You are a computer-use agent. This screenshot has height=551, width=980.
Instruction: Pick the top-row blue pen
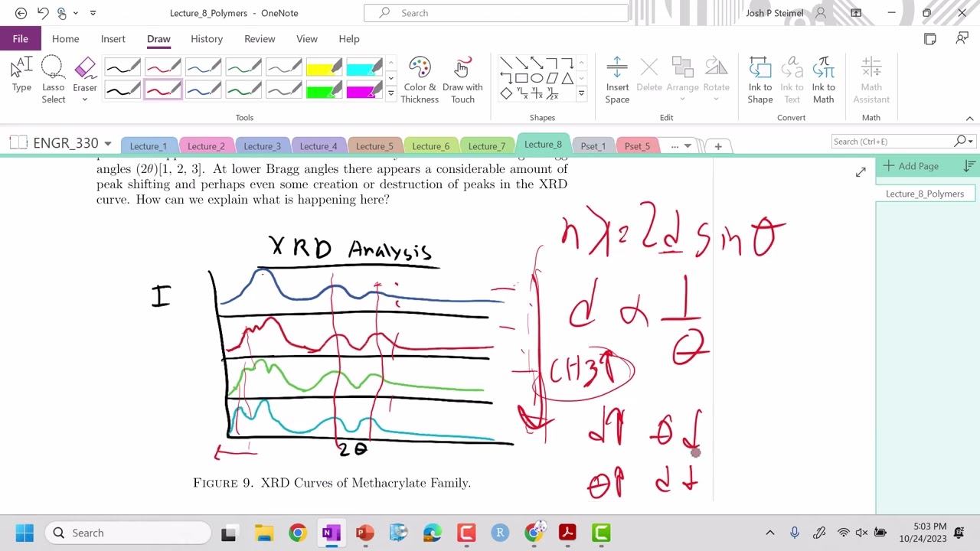(x=204, y=69)
